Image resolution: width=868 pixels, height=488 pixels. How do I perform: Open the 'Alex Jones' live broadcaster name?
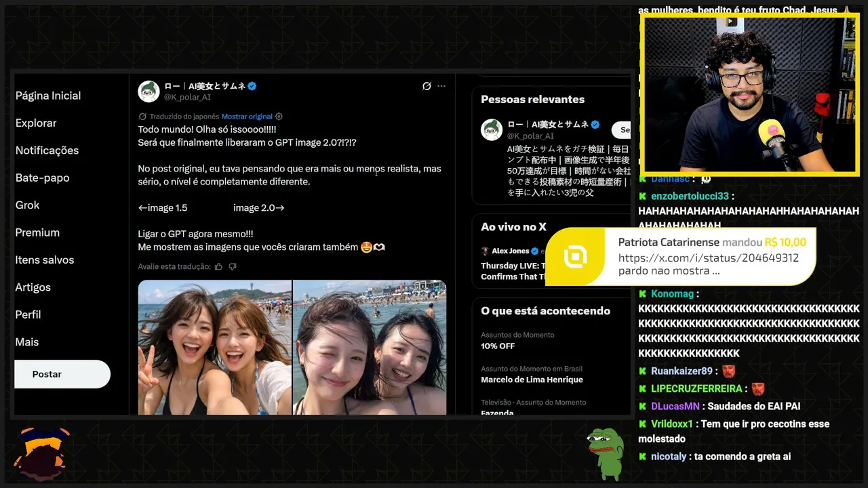(x=510, y=251)
